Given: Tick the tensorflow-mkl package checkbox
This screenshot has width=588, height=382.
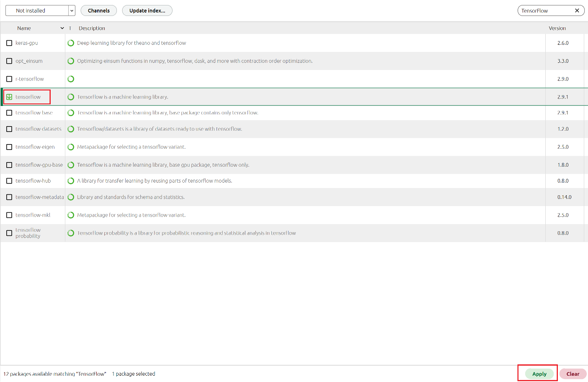Looking at the screenshot, I should [9, 215].
